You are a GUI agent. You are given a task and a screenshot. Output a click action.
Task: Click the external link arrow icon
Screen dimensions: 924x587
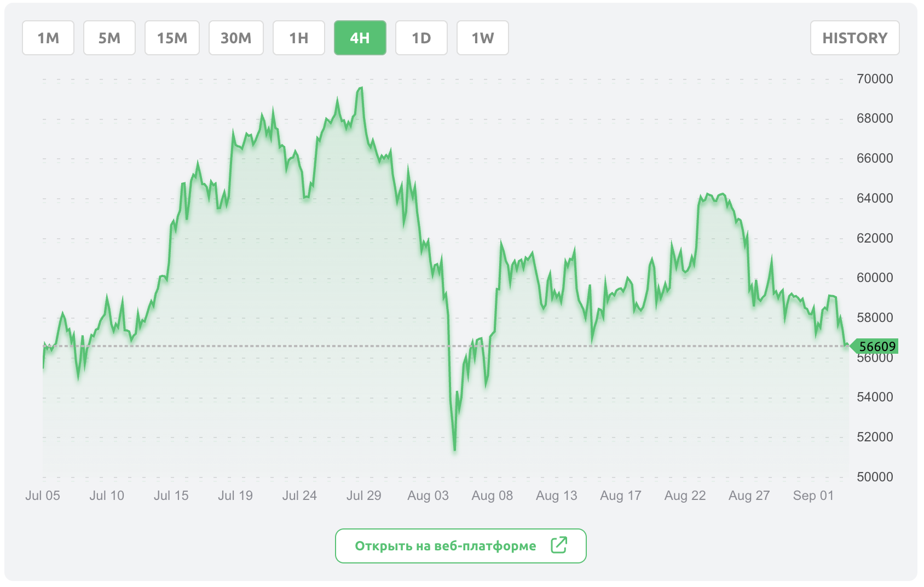click(x=559, y=545)
